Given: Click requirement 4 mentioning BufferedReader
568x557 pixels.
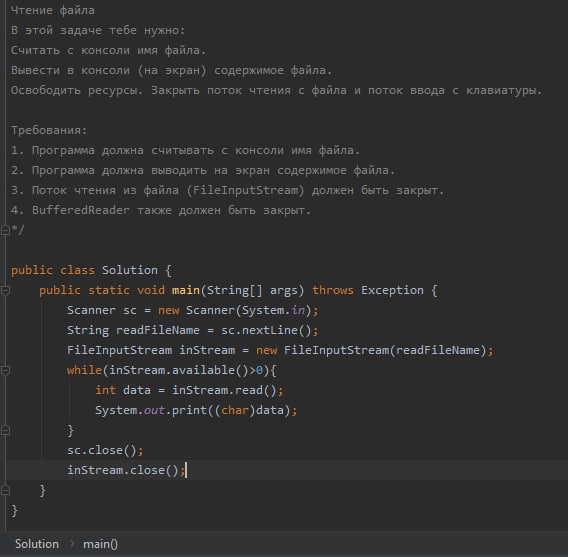Looking at the screenshot, I should tap(161, 210).
